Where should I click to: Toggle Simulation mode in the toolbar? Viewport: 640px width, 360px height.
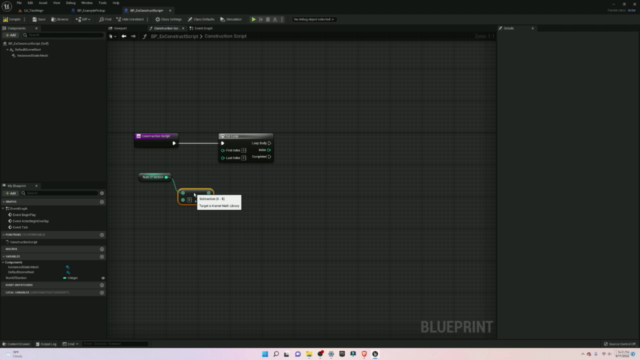pyautogui.click(x=231, y=19)
